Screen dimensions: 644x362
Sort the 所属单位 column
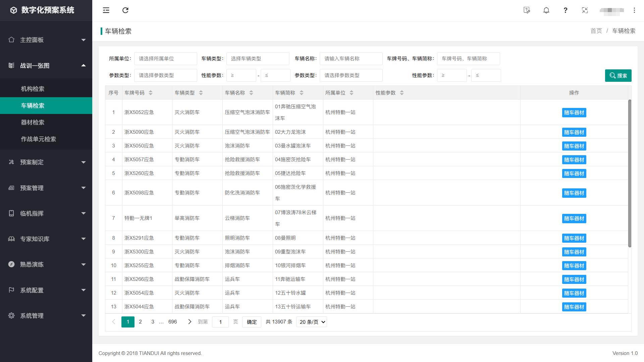pos(352,93)
